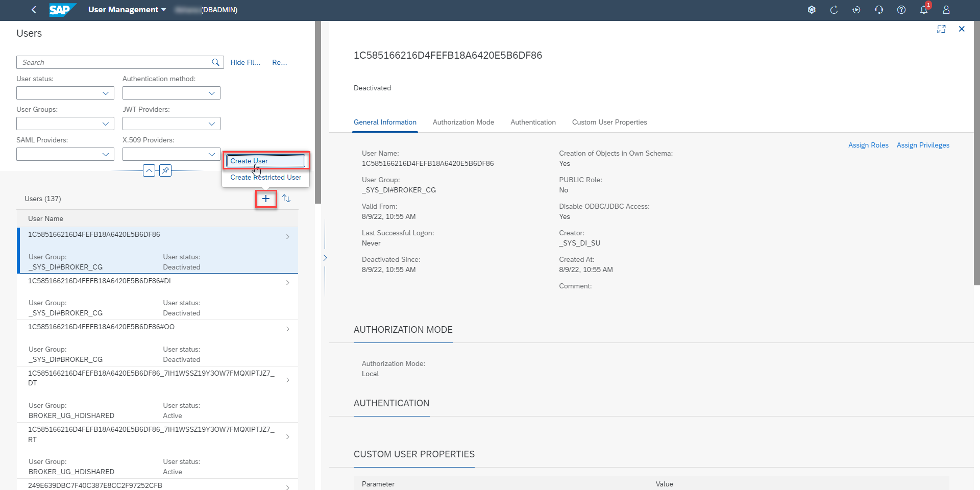Screen dimensions: 980x490
Task: Open notifications bell icon
Action: (x=924, y=10)
